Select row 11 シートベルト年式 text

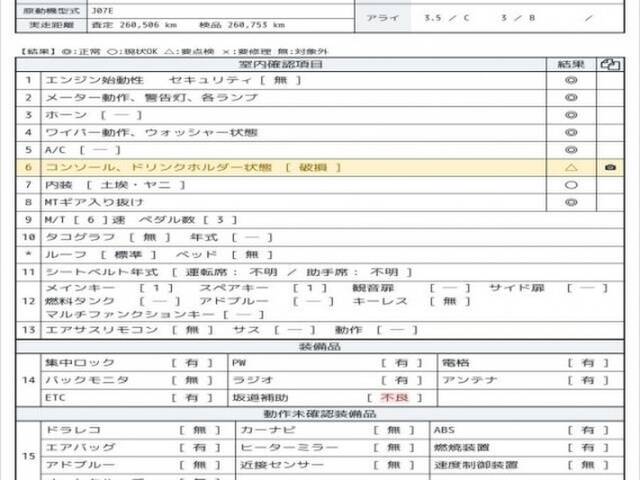pos(229,272)
